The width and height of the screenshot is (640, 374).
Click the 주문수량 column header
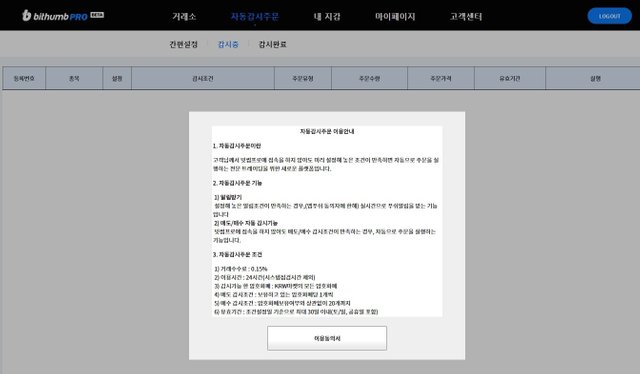[369, 78]
